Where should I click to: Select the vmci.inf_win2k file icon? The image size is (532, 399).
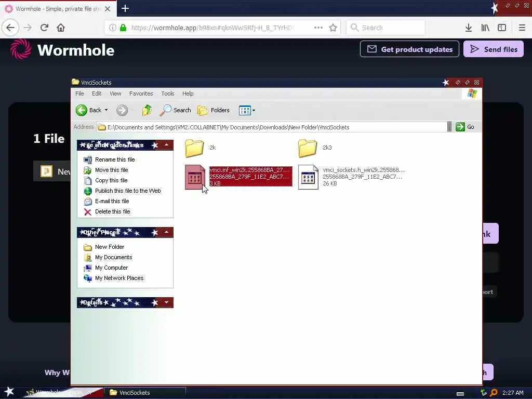[x=195, y=177]
